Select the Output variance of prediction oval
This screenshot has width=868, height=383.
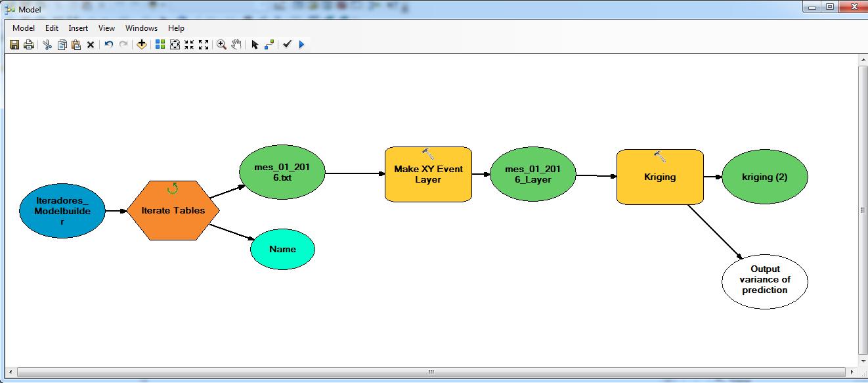coord(765,280)
